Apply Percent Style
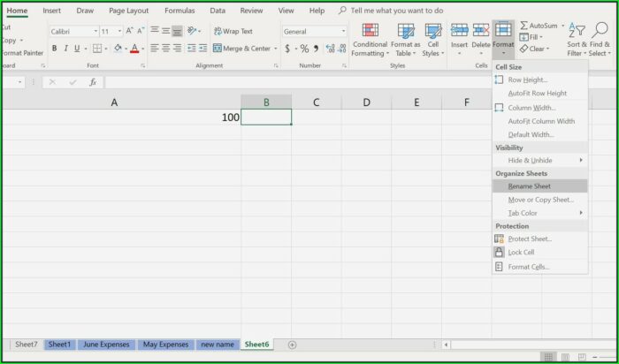The width and height of the screenshot is (619, 364). [x=304, y=49]
